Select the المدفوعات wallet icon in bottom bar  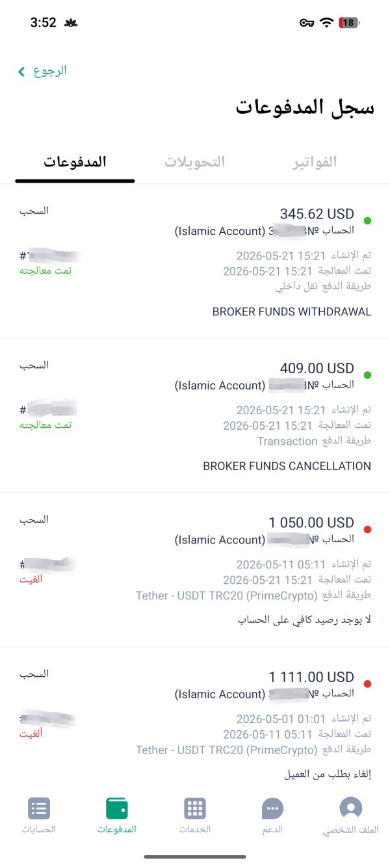point(117,808)
